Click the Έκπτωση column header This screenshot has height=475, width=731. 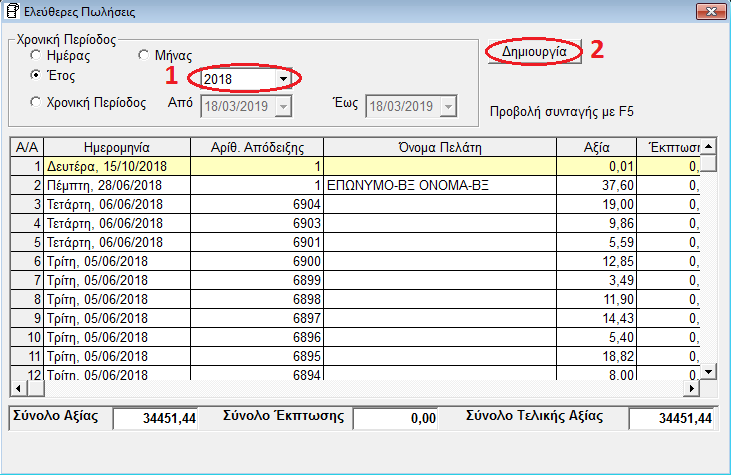click(x=668, y=147)
